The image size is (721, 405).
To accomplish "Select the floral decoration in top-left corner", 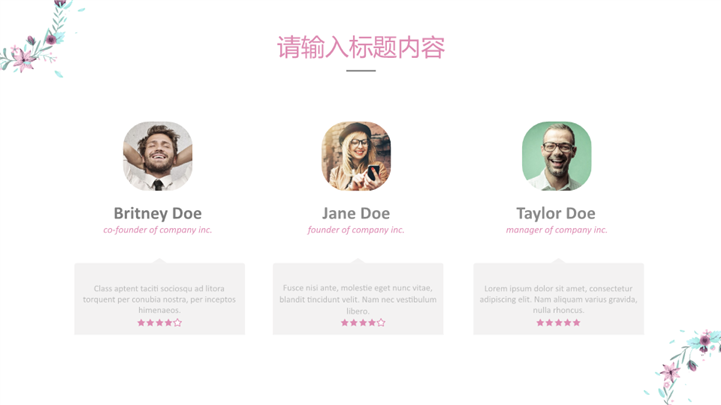I will pos(39,39).
